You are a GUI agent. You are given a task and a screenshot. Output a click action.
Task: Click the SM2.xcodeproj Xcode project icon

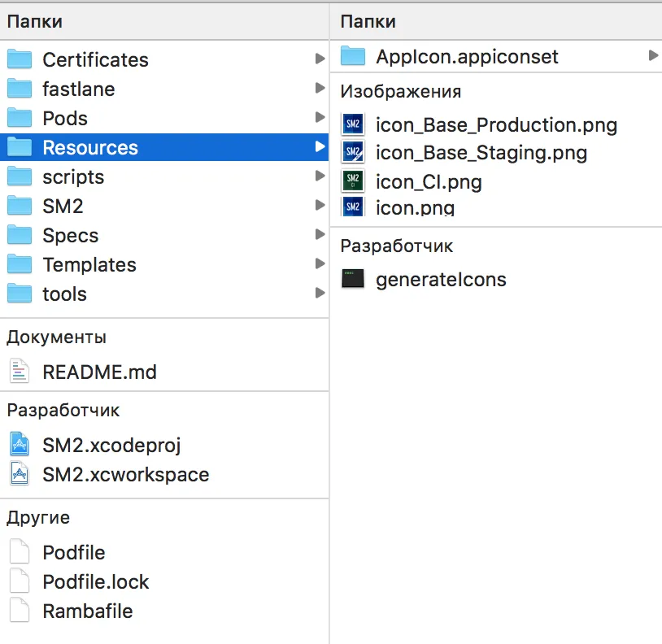20,445
